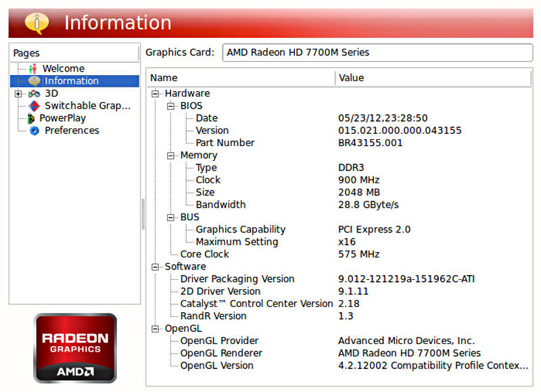Click the Radeon Graphics AMD logo

tap(75, 348)
